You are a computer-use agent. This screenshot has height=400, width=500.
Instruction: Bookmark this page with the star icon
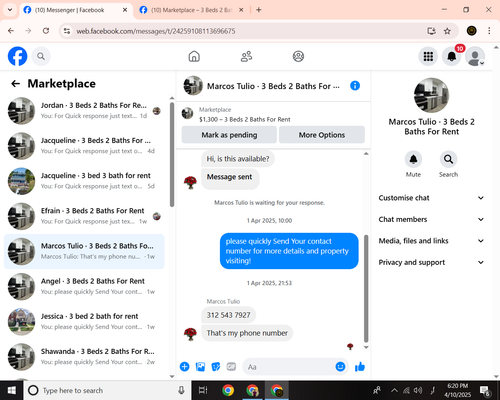pyautogui.click(x=447, y=31)
